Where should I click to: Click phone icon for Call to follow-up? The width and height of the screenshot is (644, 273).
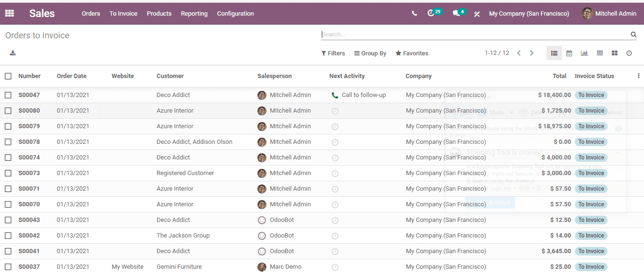[x=335, y=95]
